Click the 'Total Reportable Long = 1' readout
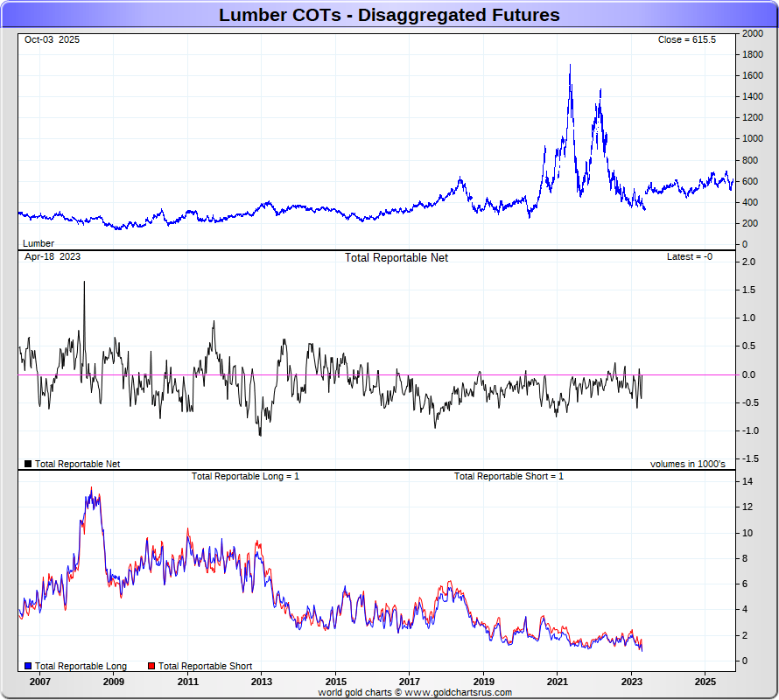This screenshot has height=700, width=779. coord(245,476)
